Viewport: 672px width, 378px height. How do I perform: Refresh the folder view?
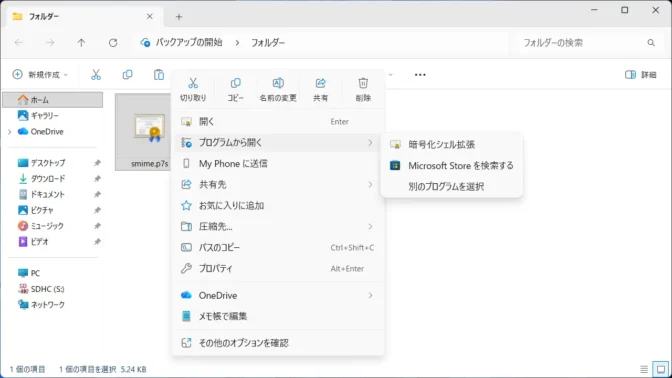click(113, 43)
